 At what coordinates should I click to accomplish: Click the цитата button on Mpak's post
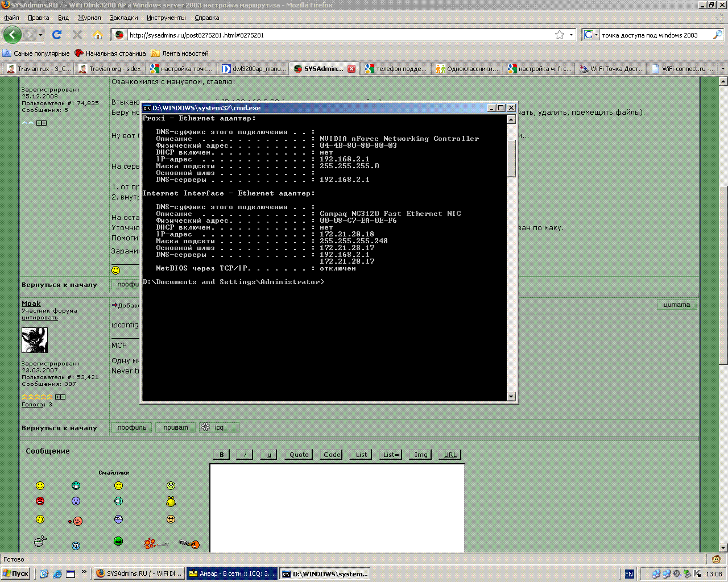point(677,305)
